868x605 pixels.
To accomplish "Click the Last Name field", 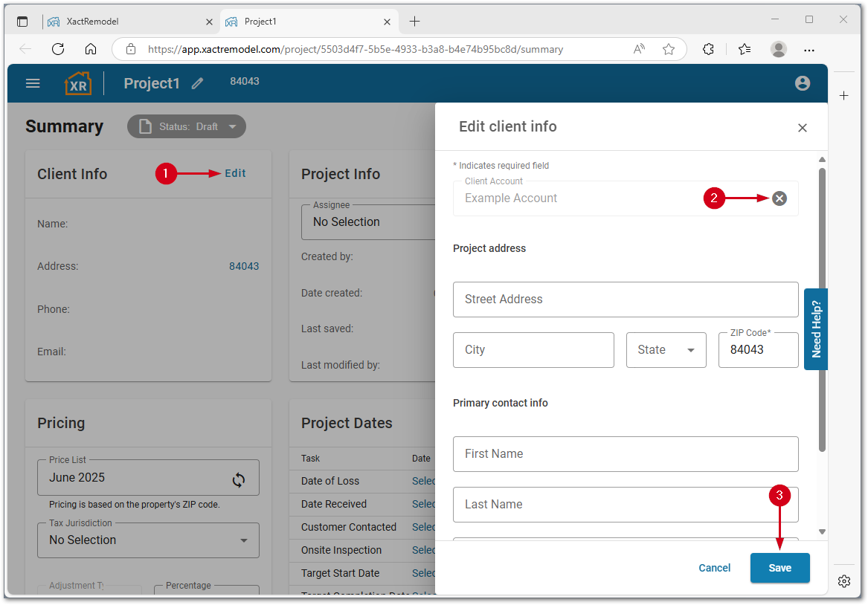I will click(626, 505).
